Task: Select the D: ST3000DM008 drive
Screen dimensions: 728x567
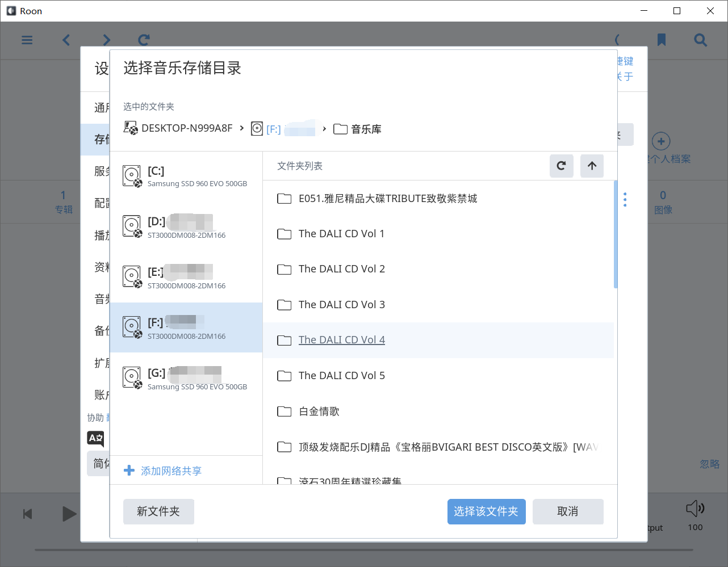Action: click(x=186, y=226)
